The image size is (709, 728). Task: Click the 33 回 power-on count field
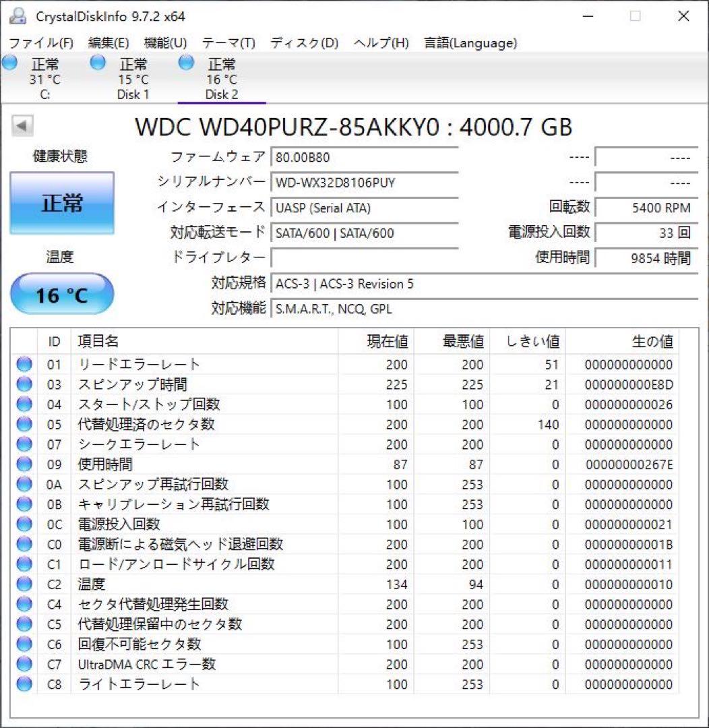tap(646, 233)
